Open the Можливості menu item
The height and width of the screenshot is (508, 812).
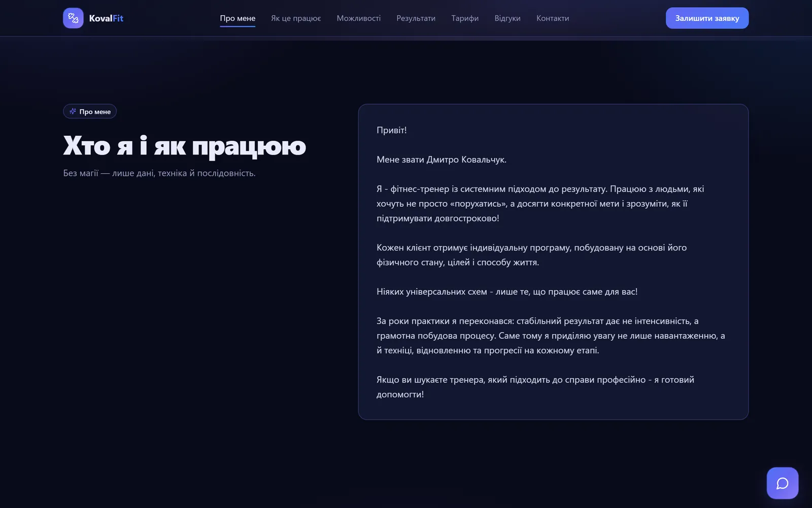coord(359,18)
